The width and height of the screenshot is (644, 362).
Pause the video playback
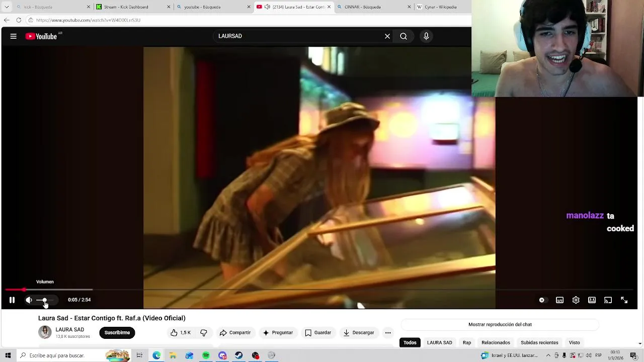pos(12,300)
